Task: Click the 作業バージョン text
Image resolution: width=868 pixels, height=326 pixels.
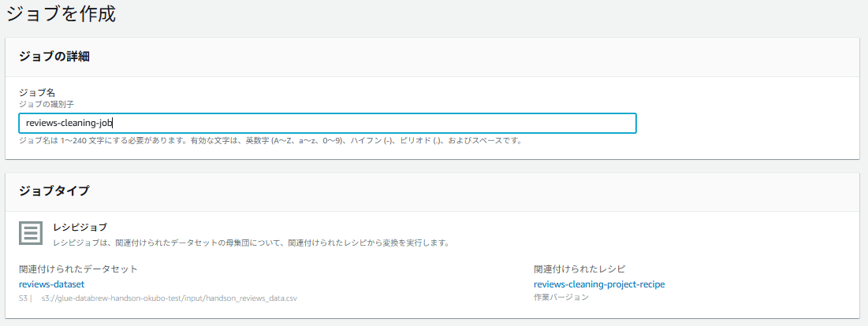Action: click(561, 298)
